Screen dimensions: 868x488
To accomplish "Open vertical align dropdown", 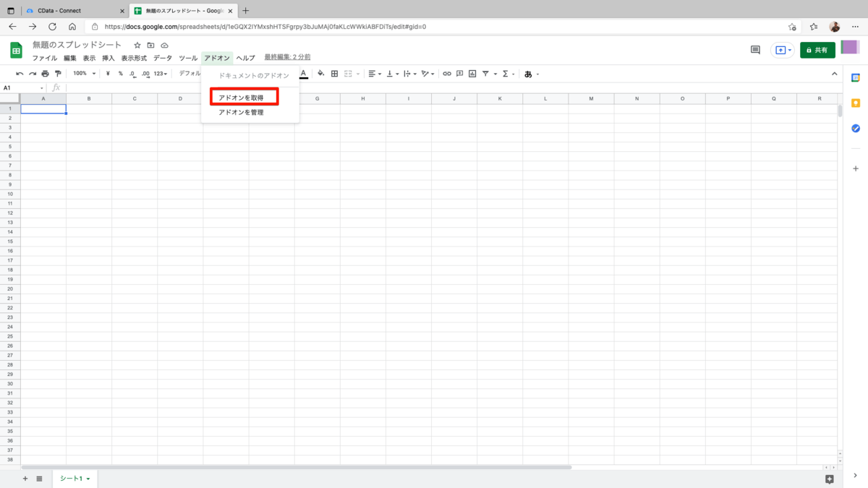I will pos(393,74).
